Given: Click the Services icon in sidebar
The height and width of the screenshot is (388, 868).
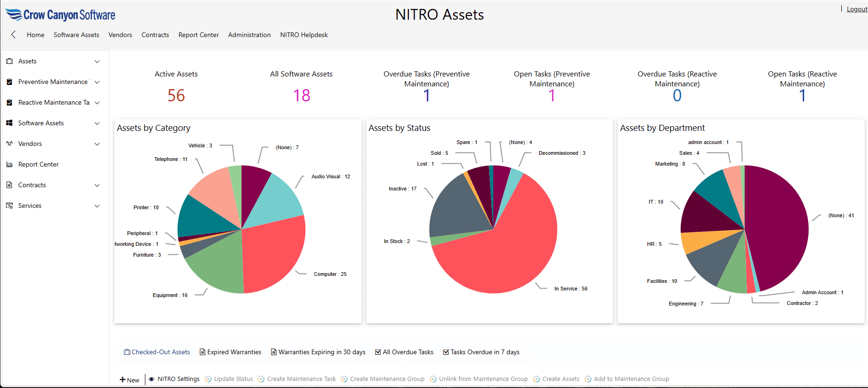Looking at the screenshot, I should coord(9,205).
